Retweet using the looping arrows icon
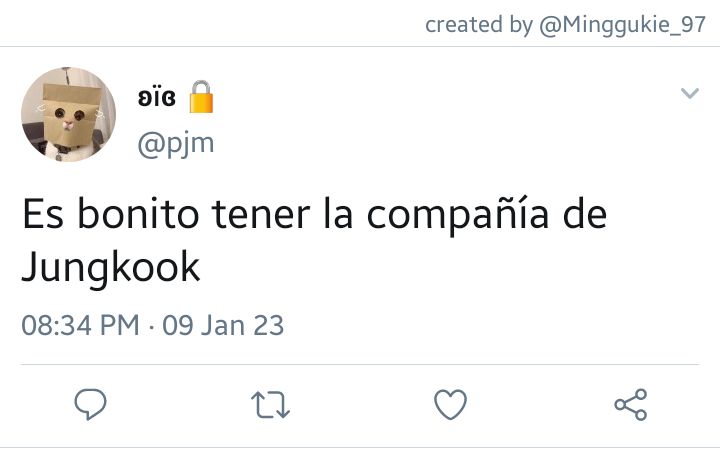Screen dimensions: 720x459 click(270, 404)
